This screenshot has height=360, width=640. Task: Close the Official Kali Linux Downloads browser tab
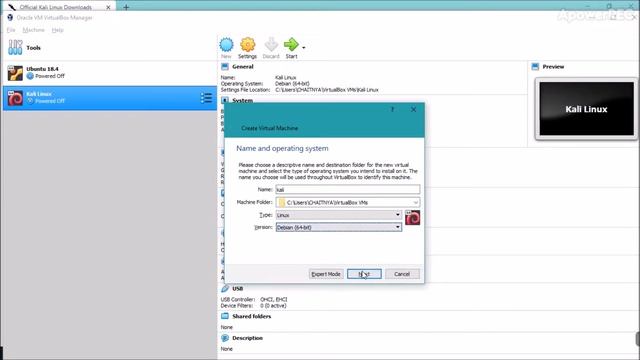point(108,7)
